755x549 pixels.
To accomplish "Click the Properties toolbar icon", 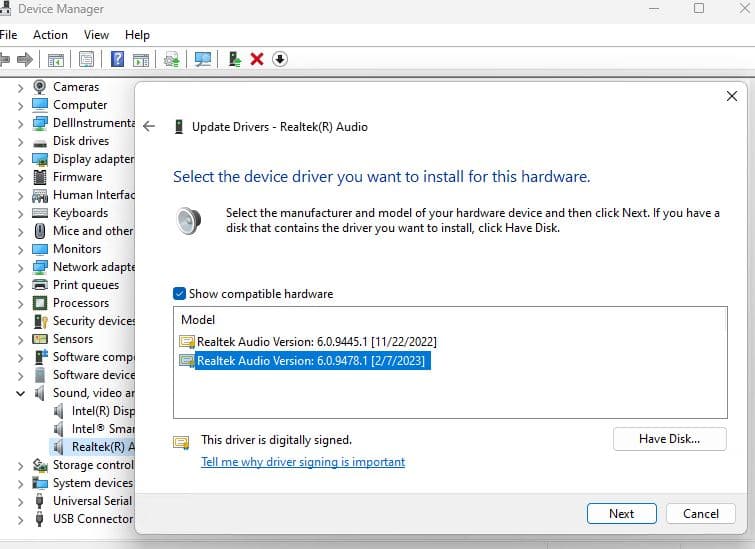I will pyautogui.click(x=87, y=60).
